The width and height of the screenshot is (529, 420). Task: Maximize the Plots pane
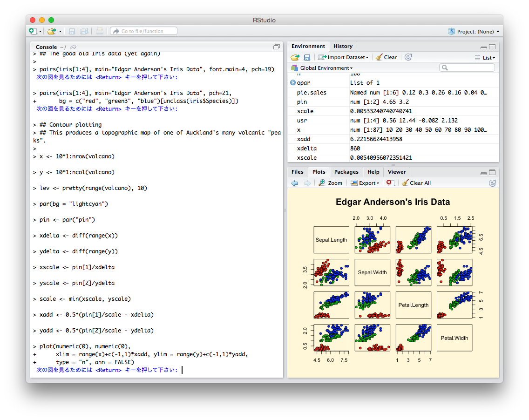pyautogui.click(x=492, y=173)
